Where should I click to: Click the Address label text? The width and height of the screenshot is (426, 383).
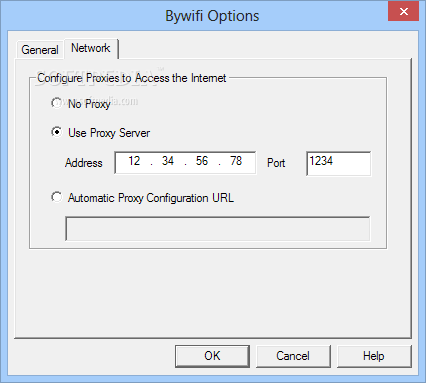tap(84, 163)
